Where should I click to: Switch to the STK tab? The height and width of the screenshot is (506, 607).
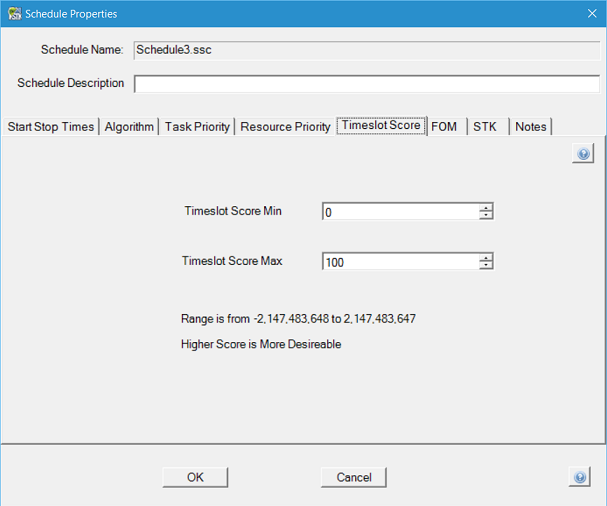click(485, 127)
